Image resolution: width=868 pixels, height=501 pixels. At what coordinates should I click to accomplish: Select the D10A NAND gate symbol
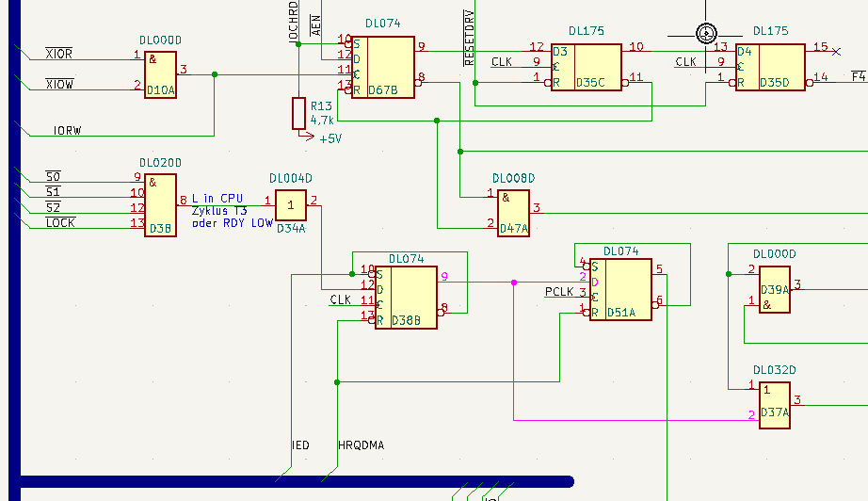point(161,74)
